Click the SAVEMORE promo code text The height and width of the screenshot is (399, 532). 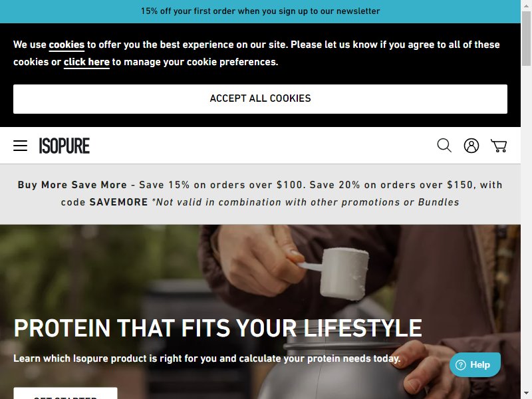click(118, 202)
